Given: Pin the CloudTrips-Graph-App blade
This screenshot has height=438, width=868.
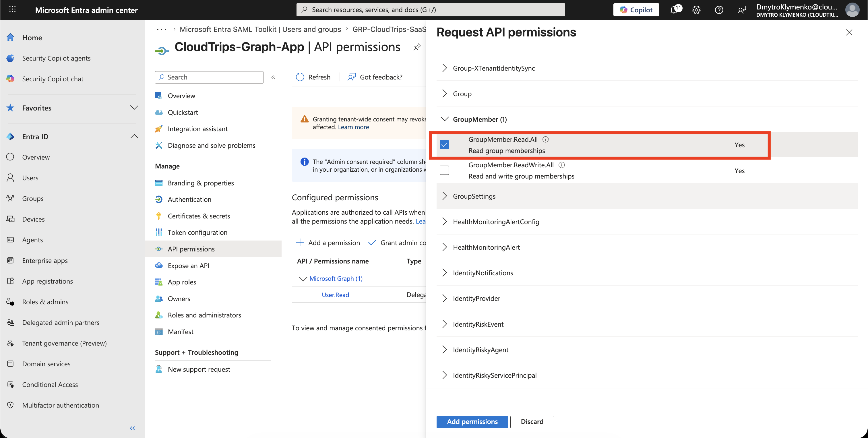Looking at the screenshot, I should pos(417,47).
